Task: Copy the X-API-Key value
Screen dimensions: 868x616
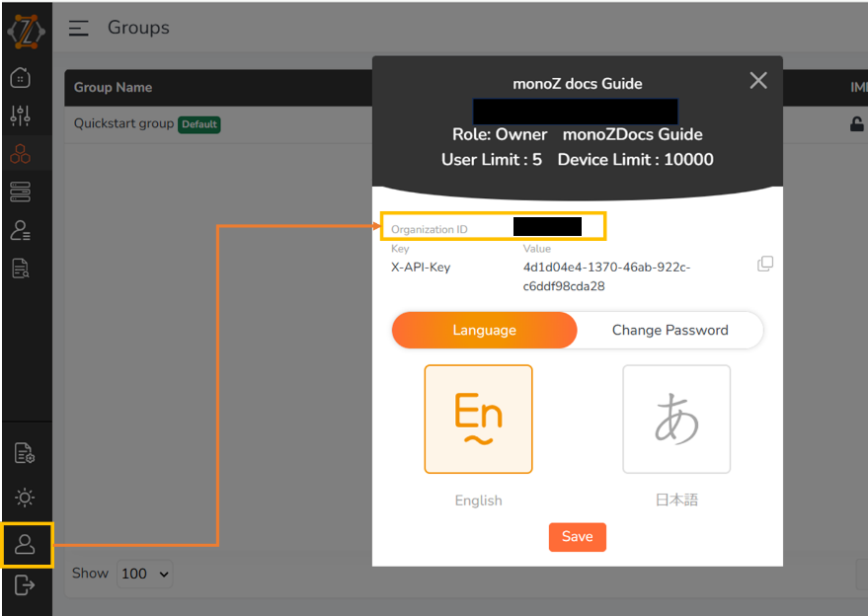Action: pos(764,265)
